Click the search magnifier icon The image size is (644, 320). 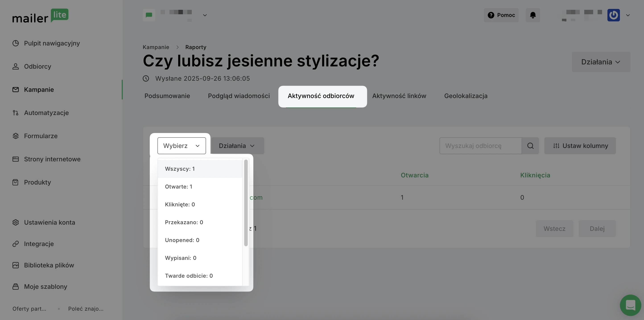530,146
